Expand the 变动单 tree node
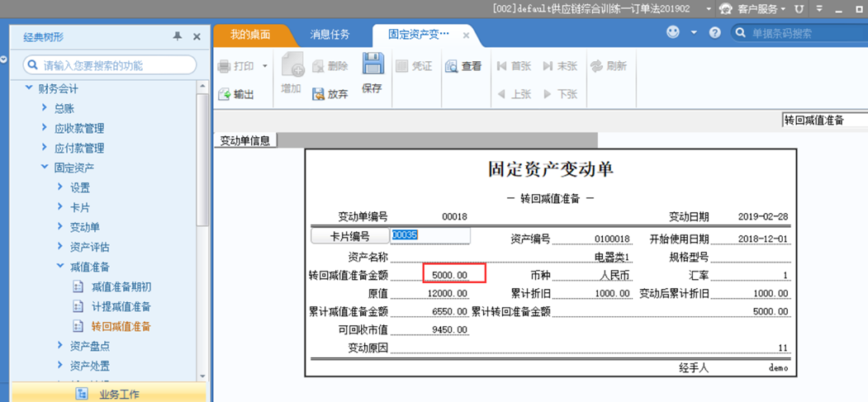Image resolution: width=868 pixels, height=402 pixels. pyautogui.click(x=59, y=227)
